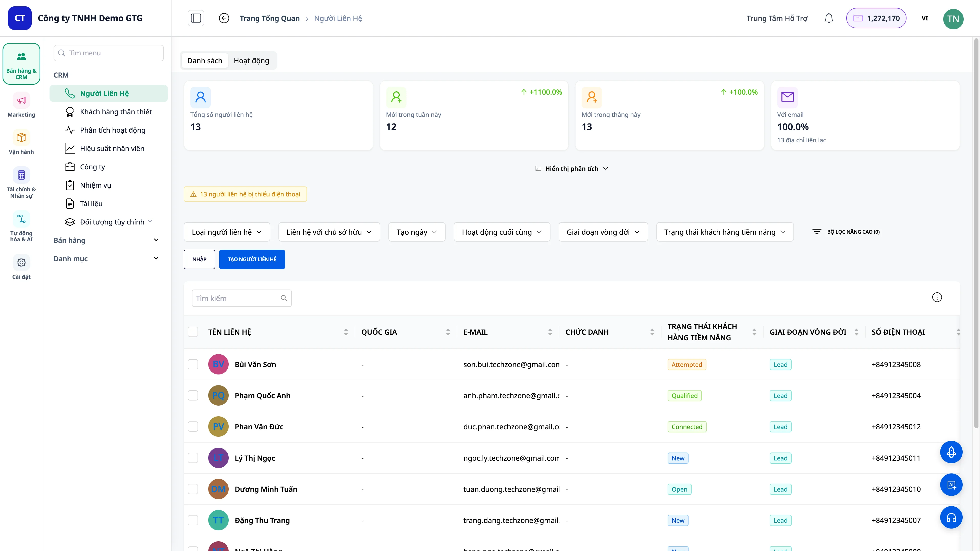Image resolution: width=980 pixels, height=551 pixels.
Task: Expand the Giai đoạn vòng đời filter
Action: (603, 232)
